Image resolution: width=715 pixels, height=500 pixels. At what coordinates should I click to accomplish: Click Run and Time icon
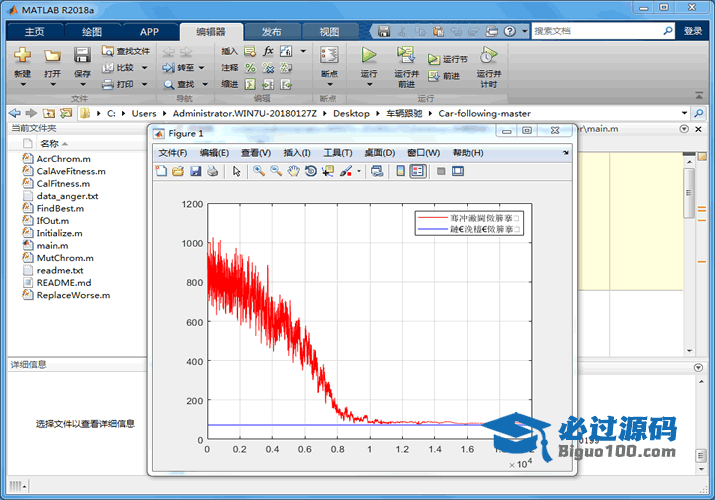[488, 56]
